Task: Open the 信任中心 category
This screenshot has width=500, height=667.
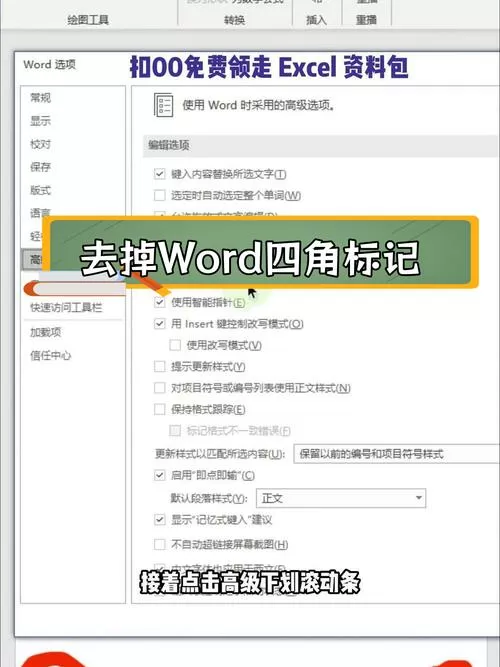Action: 50,355
